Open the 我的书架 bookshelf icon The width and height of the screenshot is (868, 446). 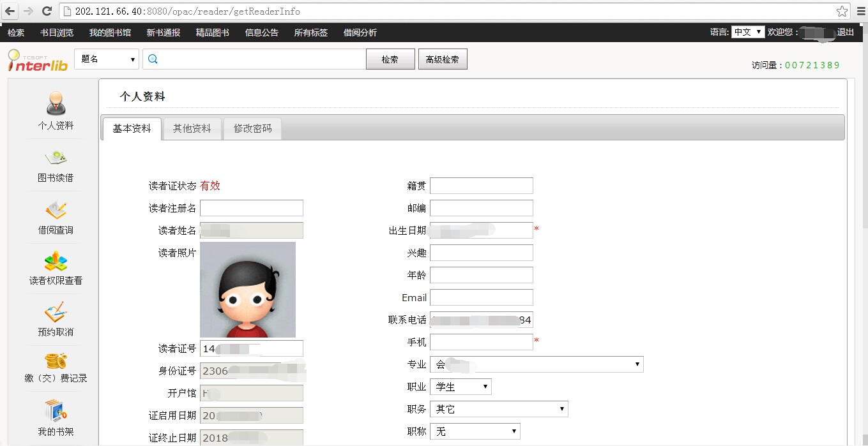(56, 411)
